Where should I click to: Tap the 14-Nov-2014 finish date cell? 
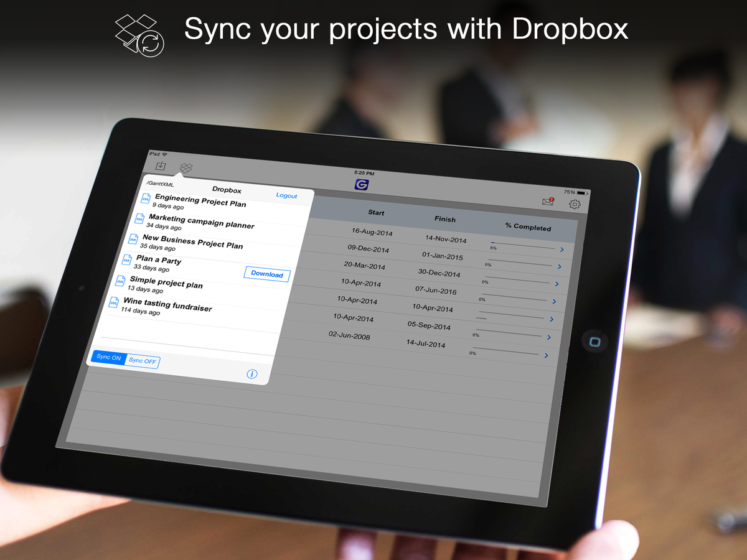click(446, 239)
